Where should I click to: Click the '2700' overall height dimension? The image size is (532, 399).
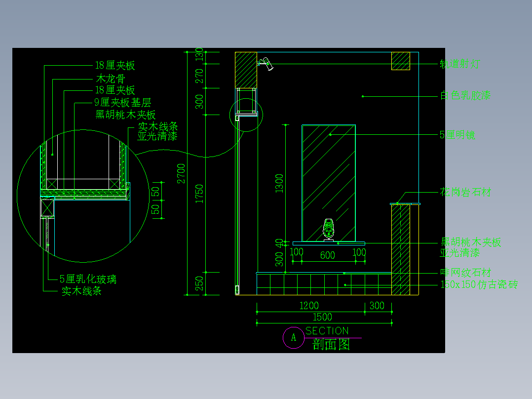click(x=181, y=173)
